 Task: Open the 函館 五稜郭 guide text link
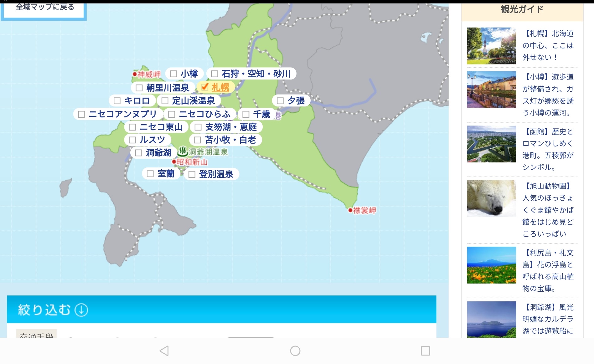548,149
